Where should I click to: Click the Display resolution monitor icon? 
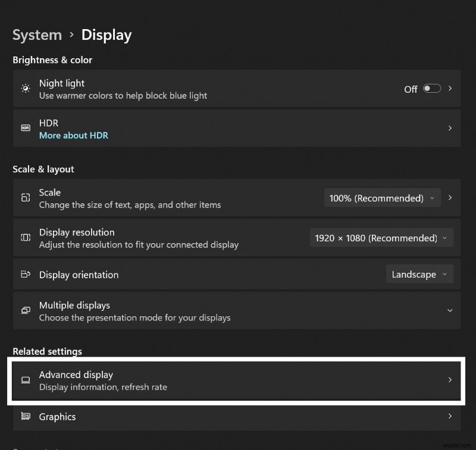[25, 237]
